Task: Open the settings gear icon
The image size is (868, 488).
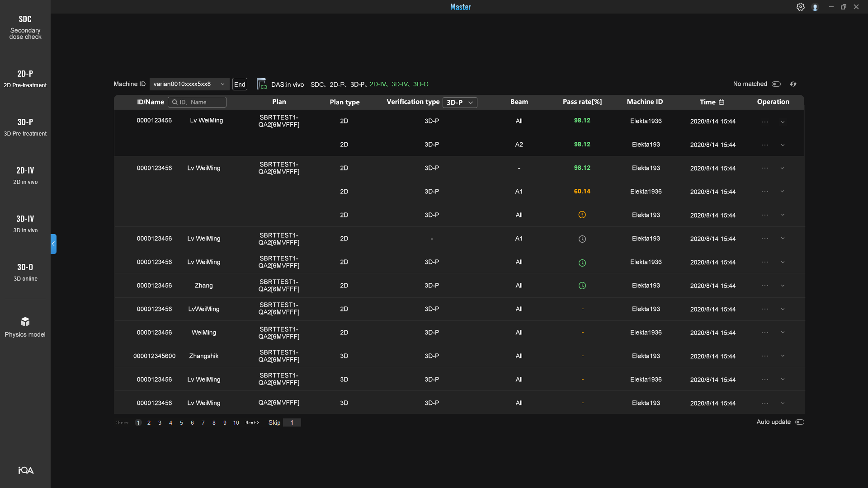Action: (x=800, y=7)
